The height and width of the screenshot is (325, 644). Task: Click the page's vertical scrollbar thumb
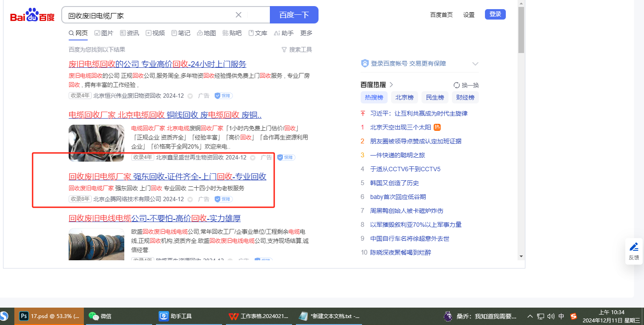click(x=521, y=30)
